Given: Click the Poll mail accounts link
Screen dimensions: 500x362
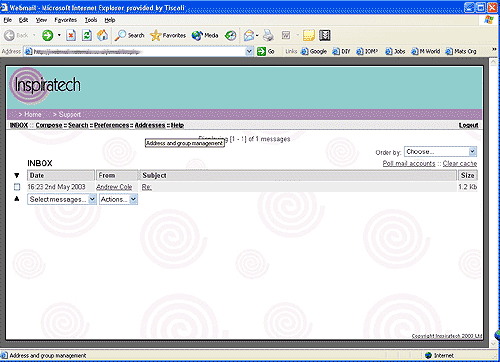Looking at the screenshot, I should 409,163.
